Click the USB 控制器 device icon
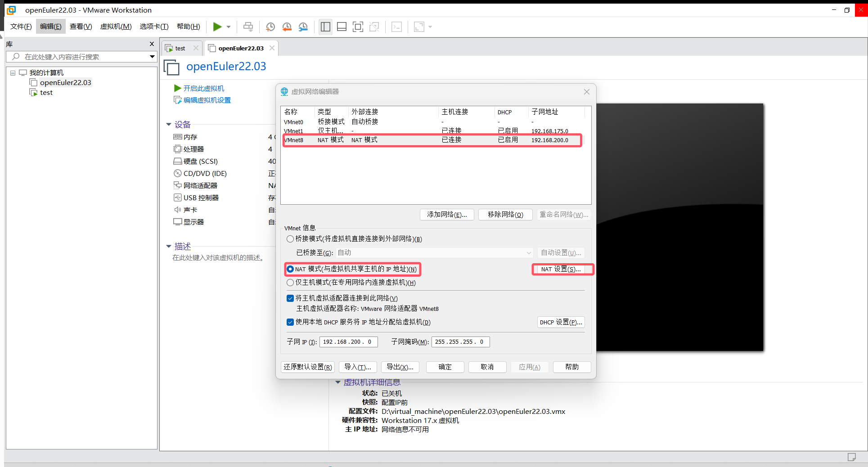 [x=177, y=198]
